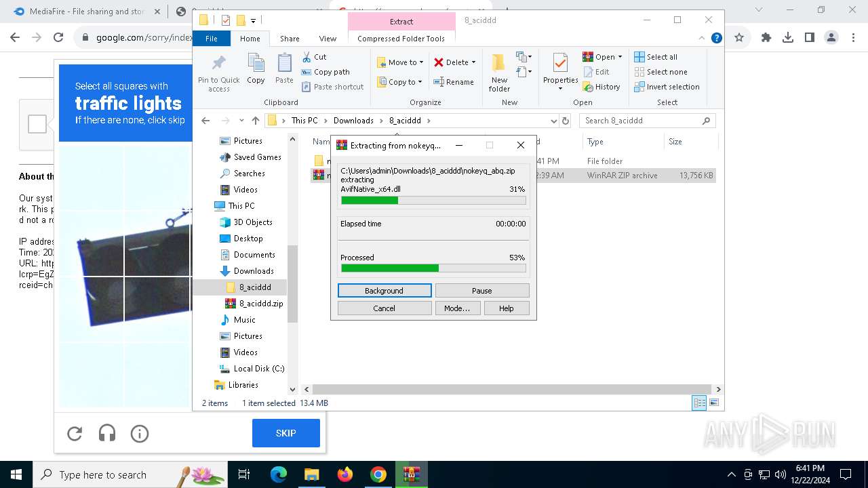Click the Mode... button

[x=457, y=308]
